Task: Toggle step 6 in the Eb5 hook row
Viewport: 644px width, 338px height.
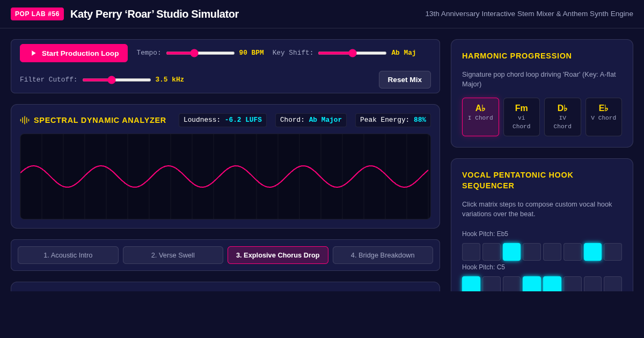Action: [x=573, y=252]
